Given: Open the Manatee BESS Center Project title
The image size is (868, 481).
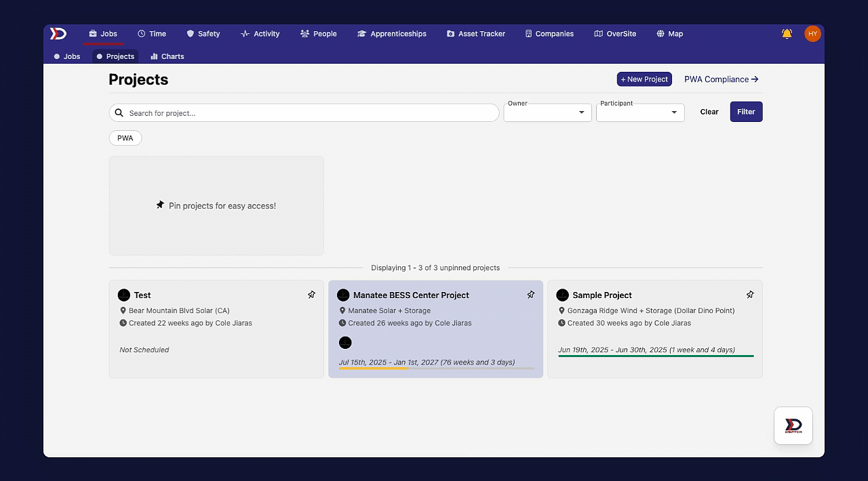Looking at the screenshot, I should click(x=411, y=295).
